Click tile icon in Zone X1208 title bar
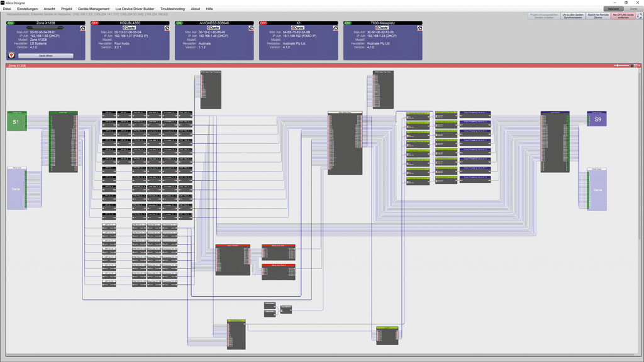 point(633,65)
